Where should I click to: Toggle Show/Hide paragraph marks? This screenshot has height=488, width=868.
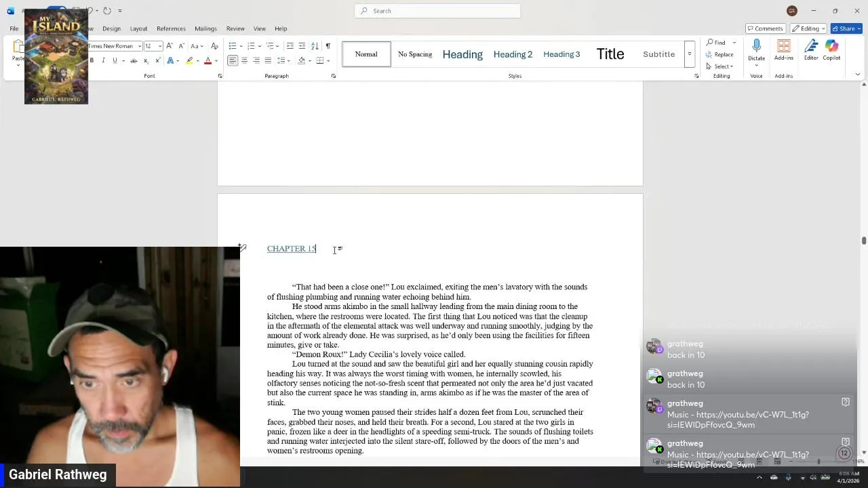pos(328,46)
